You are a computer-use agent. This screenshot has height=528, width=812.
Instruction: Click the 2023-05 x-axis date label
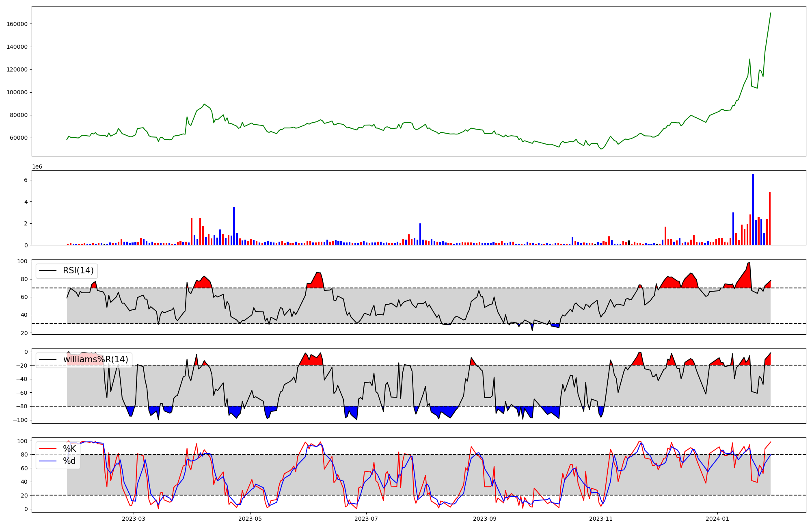[x=250, y=519]
